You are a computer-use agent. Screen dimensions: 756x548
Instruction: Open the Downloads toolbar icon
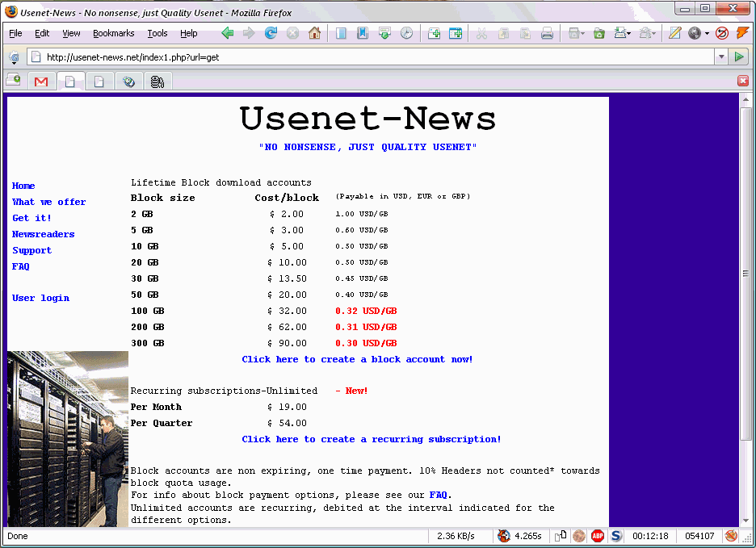(x=384, y=33)
